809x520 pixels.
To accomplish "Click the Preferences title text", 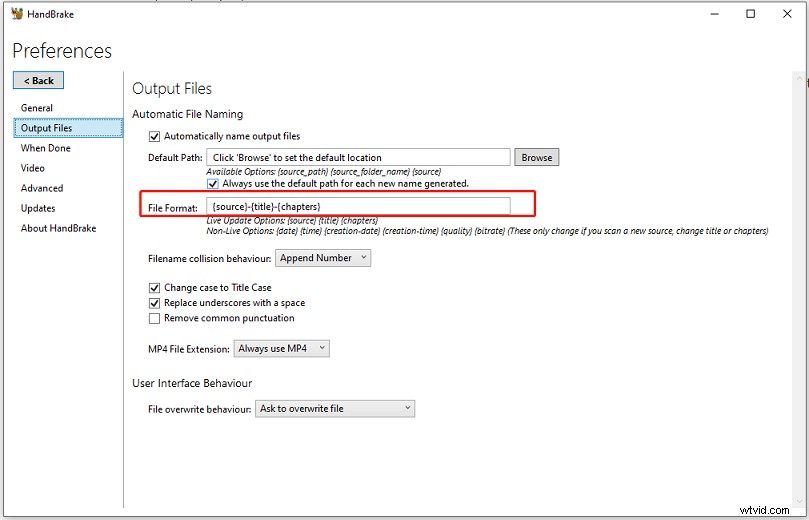I will click(62, 51).
